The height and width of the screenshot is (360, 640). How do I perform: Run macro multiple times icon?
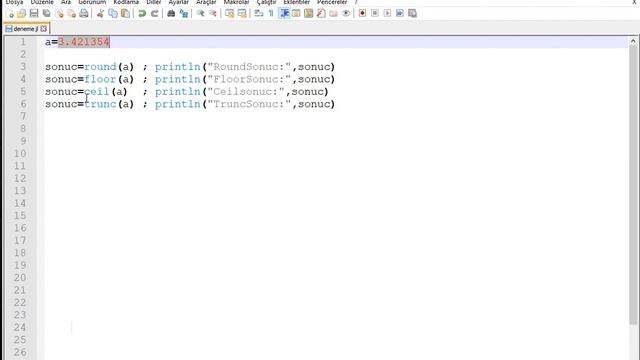[400, 13]
